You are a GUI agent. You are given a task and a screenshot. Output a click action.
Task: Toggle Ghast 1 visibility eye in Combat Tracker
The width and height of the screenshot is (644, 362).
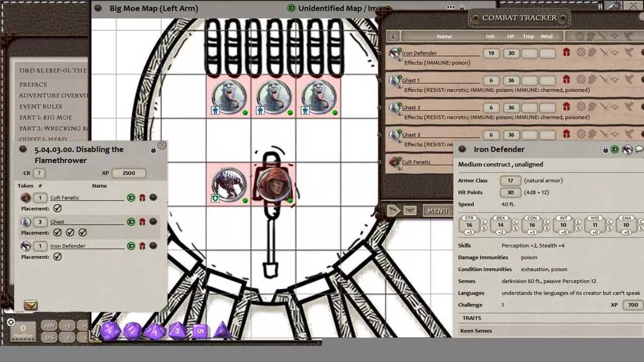(x=399, y=87)
